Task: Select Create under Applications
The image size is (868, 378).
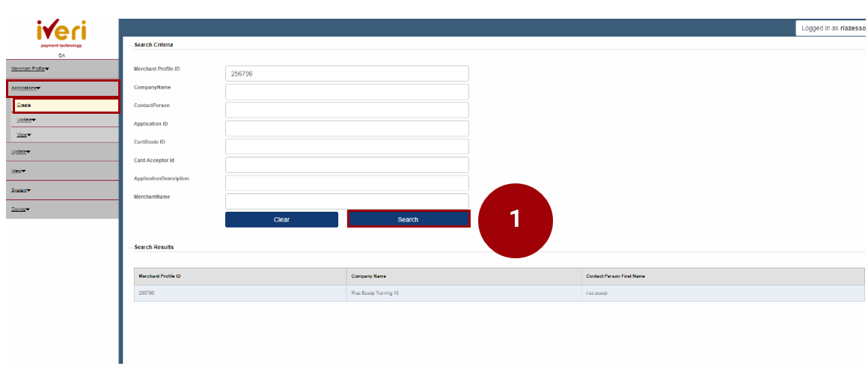Action: (24, 106)
